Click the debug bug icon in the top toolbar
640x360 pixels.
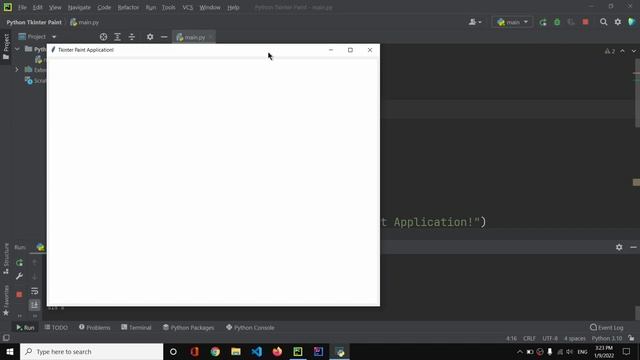coord(557,22)
